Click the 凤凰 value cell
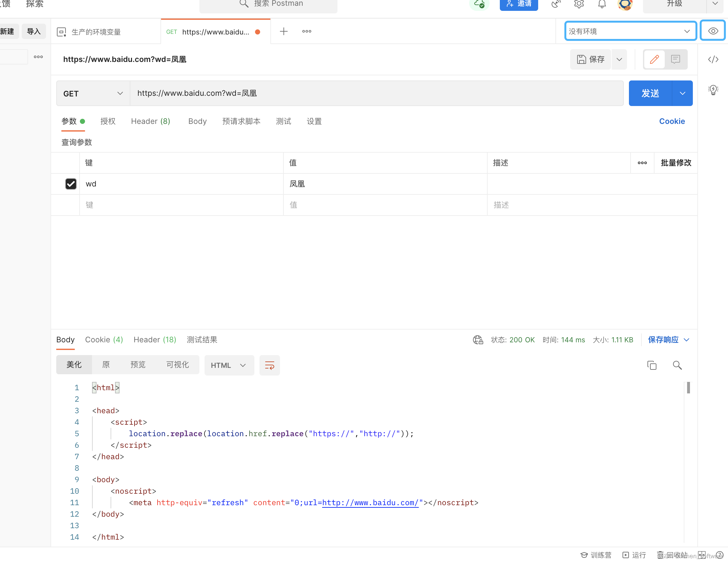Viewport: 728px width, 562px height. [x=385, y=184]
